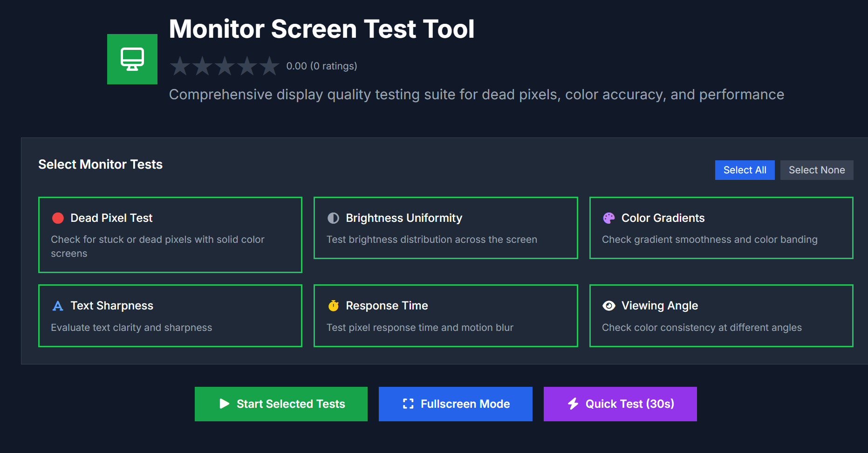Click the red circle Dead Pixel icon
The image size is (868, 453).
pyautogui.click(x=58, y=218)
